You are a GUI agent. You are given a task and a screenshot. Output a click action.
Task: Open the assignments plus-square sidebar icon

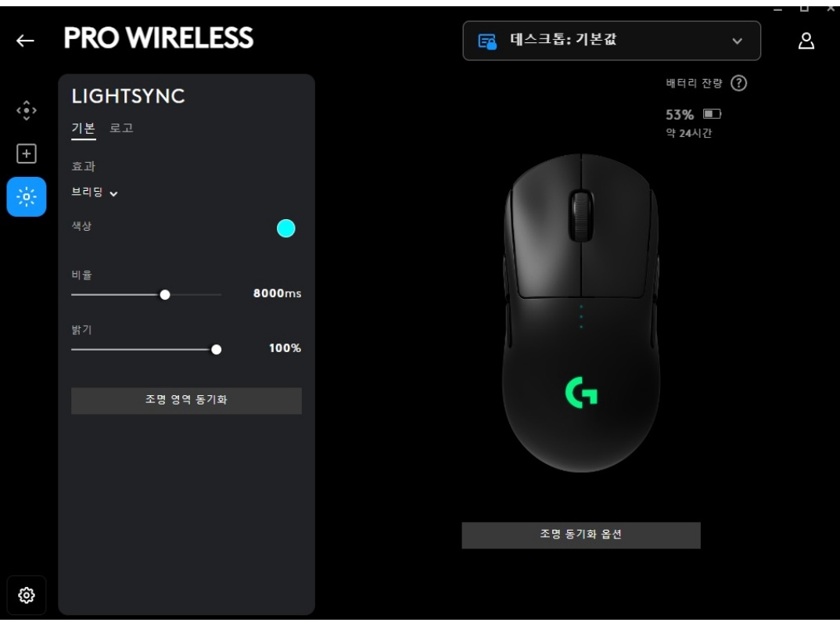pyautogui.click(x=27, y=154)
